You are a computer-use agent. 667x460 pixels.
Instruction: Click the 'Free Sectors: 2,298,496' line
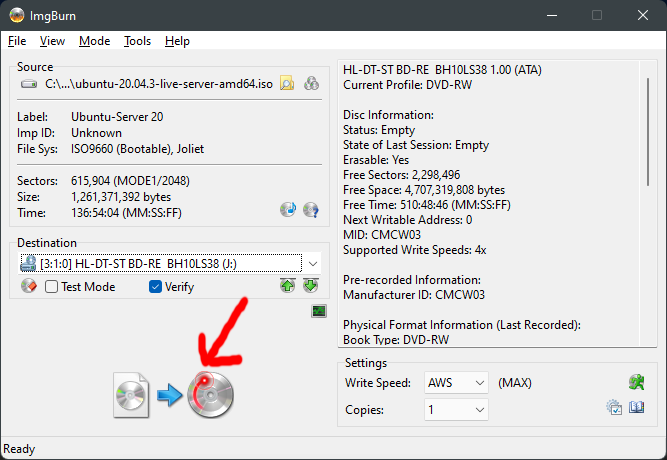402,175
